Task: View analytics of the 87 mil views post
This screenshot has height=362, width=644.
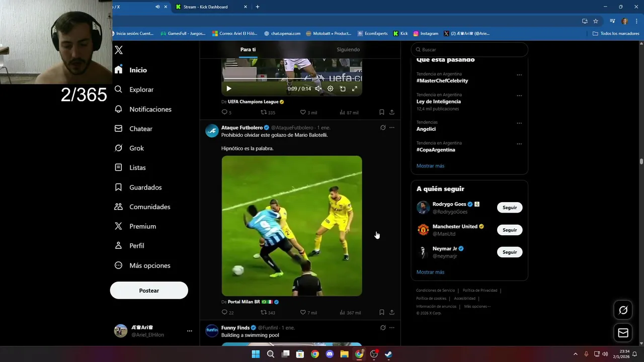Action: pos(350,112)
